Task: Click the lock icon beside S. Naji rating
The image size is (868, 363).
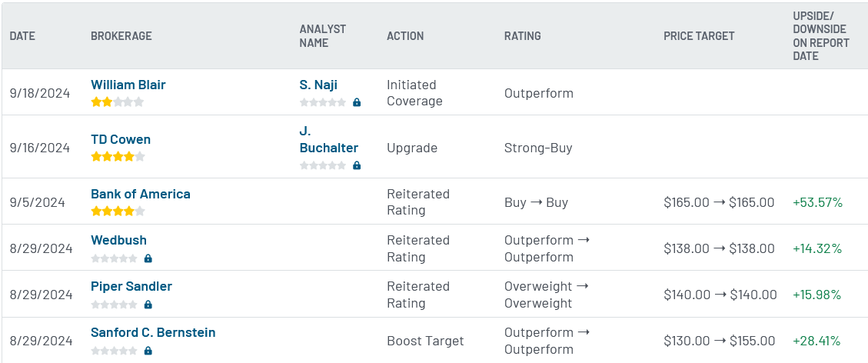Action: click(357, 102)
